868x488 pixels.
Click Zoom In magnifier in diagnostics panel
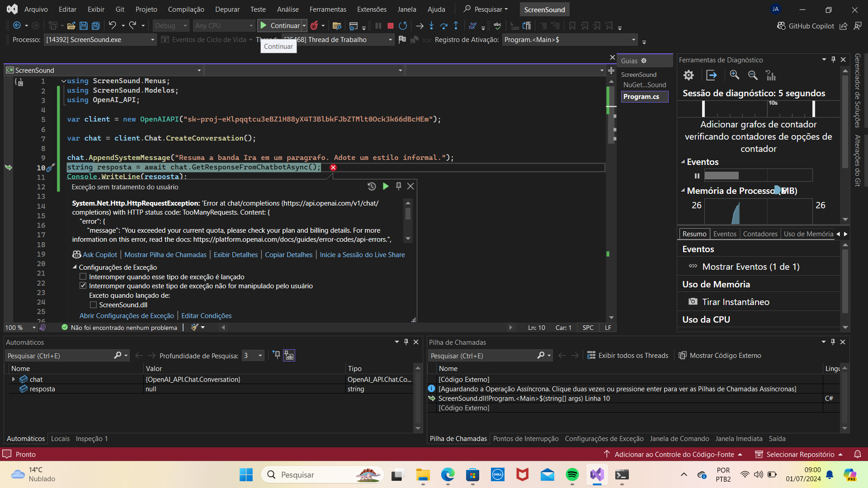(735, 75)
